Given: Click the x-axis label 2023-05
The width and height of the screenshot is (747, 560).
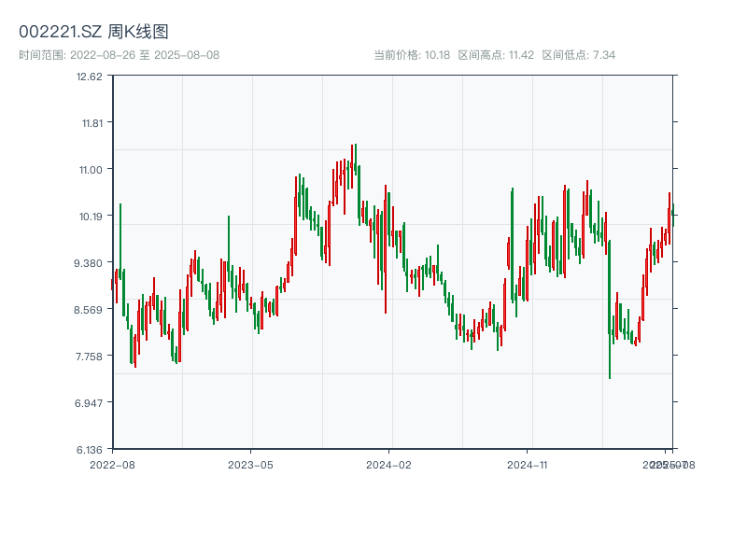Looking at the screenshot, I should click(x=250, y=465).
